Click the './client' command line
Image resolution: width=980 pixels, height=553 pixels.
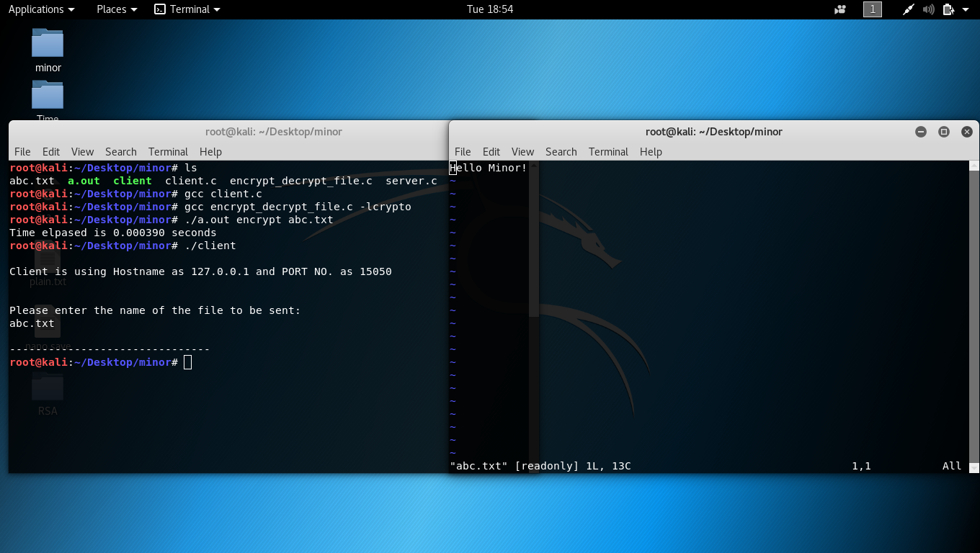[210, 246]
